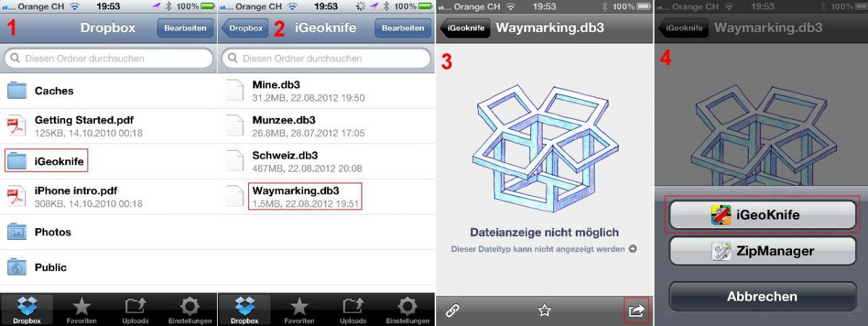Open Schweiz.db3 file

point(326,161)
